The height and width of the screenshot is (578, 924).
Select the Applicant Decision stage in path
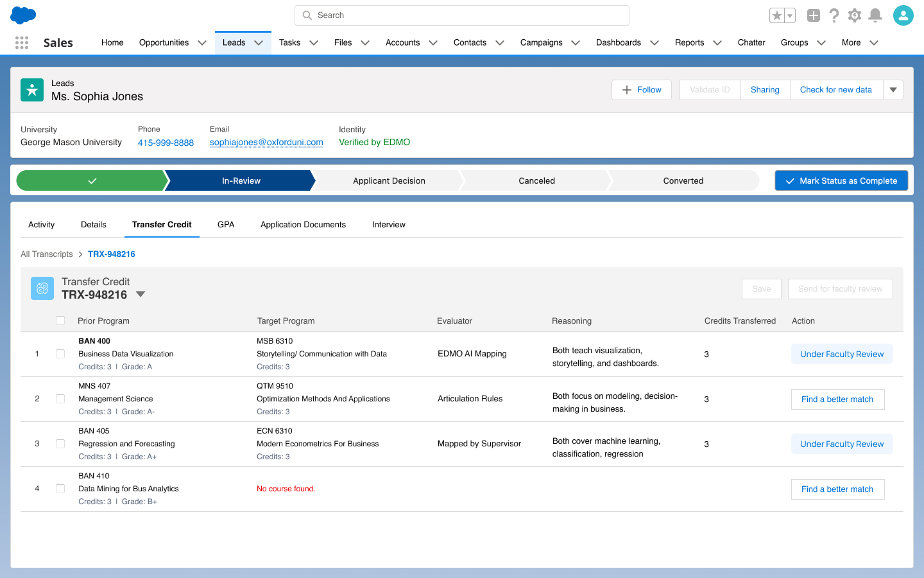(x=389, y=180)
